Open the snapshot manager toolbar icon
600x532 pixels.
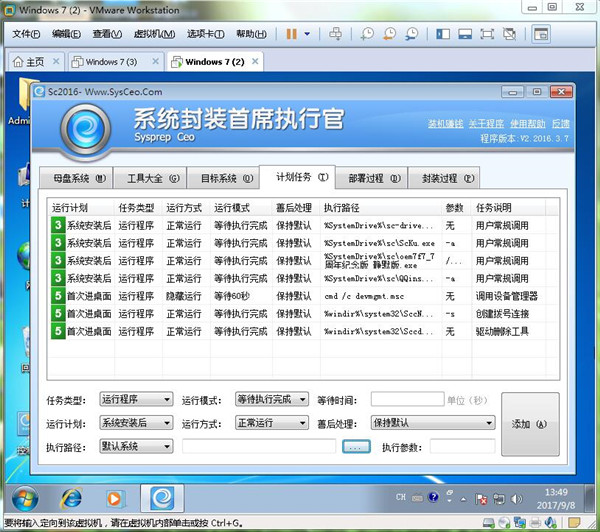(x=412, y=34)
